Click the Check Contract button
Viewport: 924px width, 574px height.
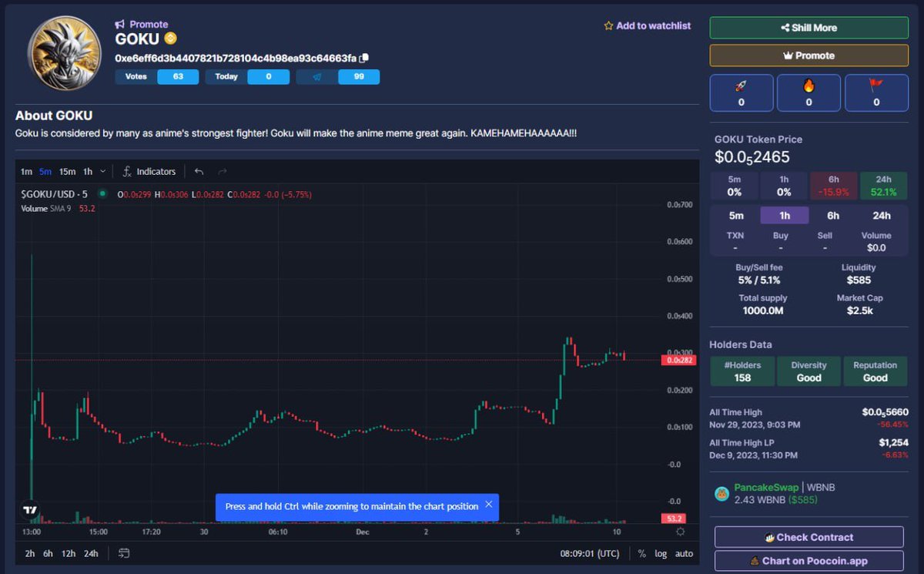click(808, 537)
